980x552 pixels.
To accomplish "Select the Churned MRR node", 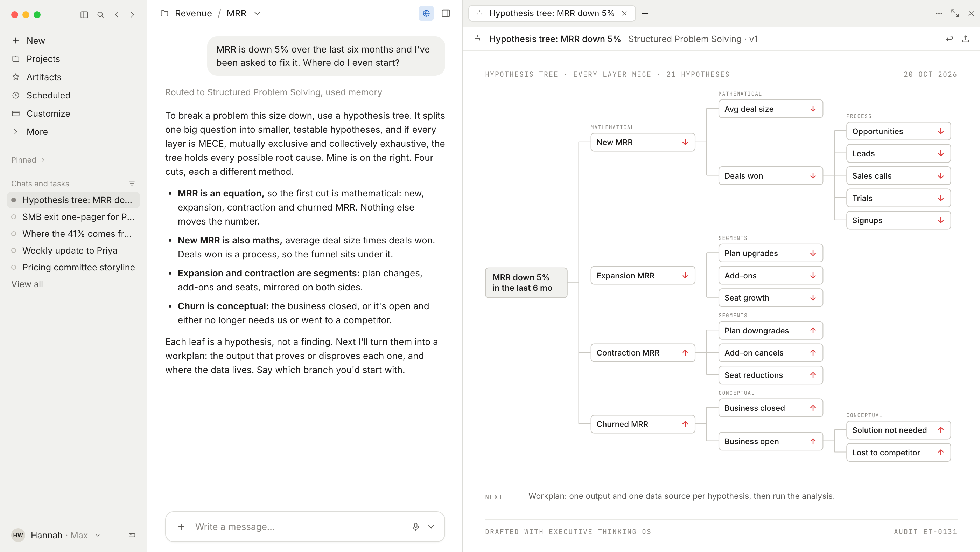I will 643,424.
